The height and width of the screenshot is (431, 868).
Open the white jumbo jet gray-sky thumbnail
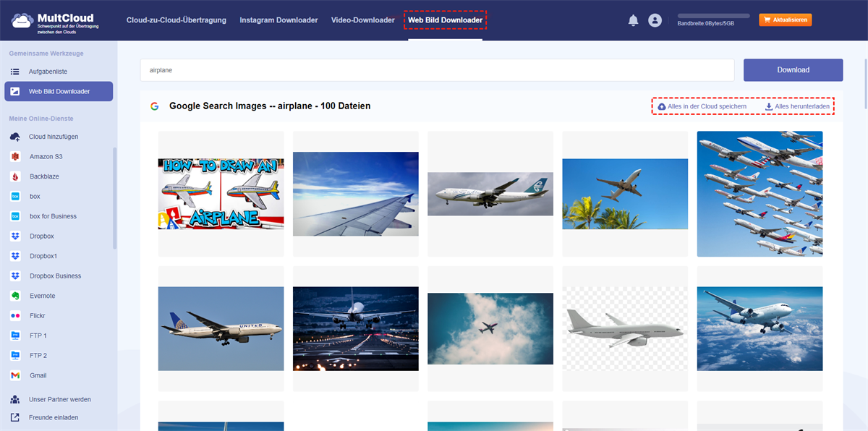(x=490, y=194)
